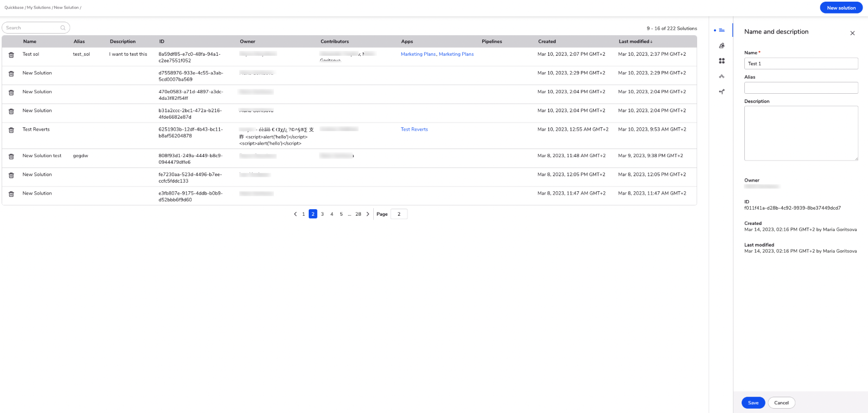Open the pipelines sidebar icon

[x=722, y=76]
